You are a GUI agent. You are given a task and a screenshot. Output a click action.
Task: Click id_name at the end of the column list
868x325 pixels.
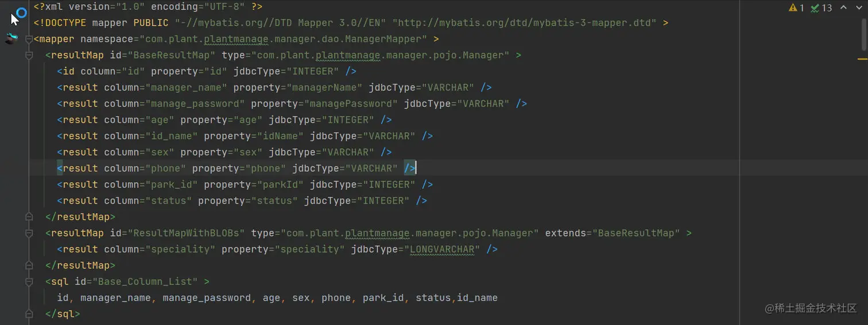click(x=477, y=298)
